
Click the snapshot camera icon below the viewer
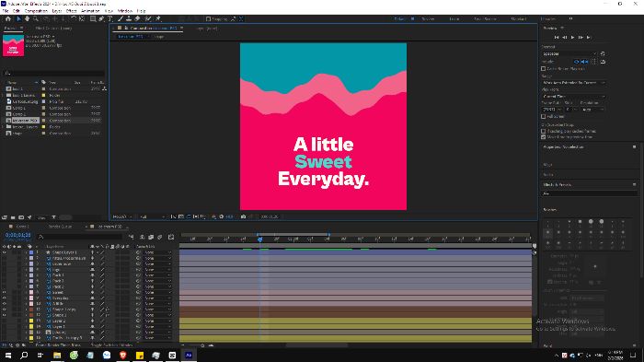coord(243,216)
